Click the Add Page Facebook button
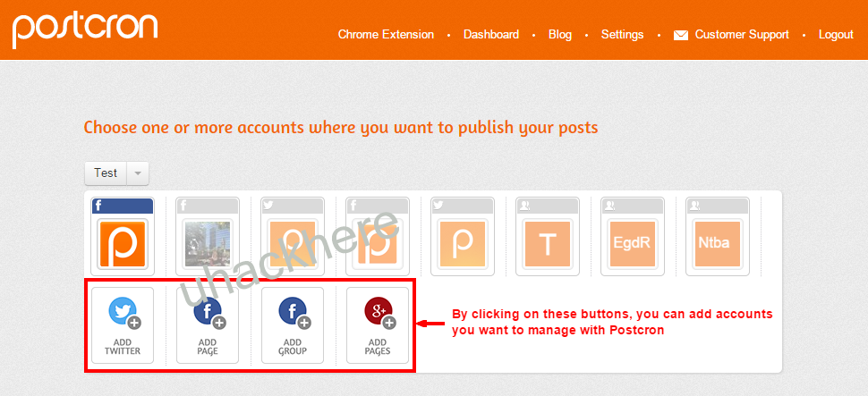The height and width of the screenshot is (396, 868). [208, 325]
